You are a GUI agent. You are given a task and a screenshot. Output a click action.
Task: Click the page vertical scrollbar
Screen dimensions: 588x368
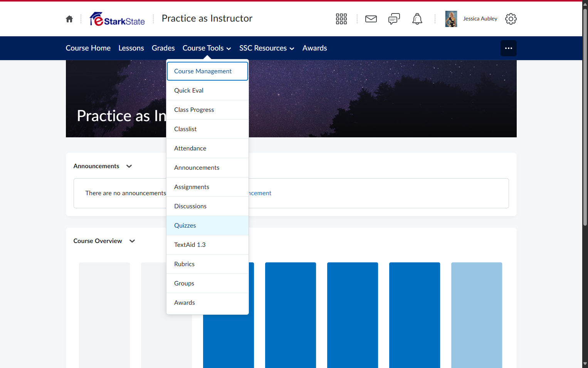585,116
